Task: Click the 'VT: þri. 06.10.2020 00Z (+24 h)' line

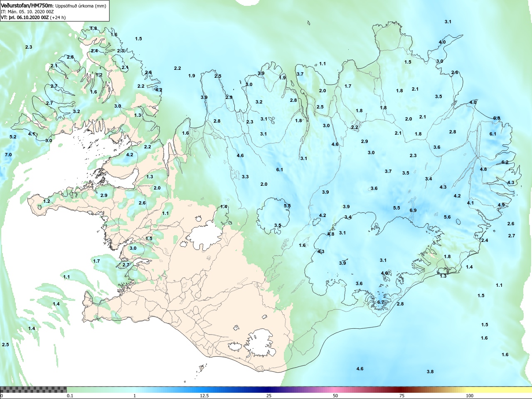Action: (x=33, y=17)
